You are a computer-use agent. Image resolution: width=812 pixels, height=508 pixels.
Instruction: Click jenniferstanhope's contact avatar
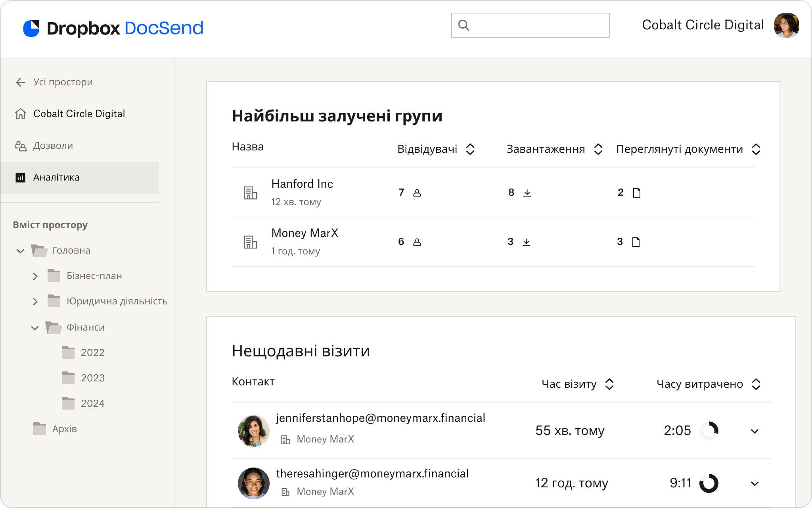coord(254,431)
